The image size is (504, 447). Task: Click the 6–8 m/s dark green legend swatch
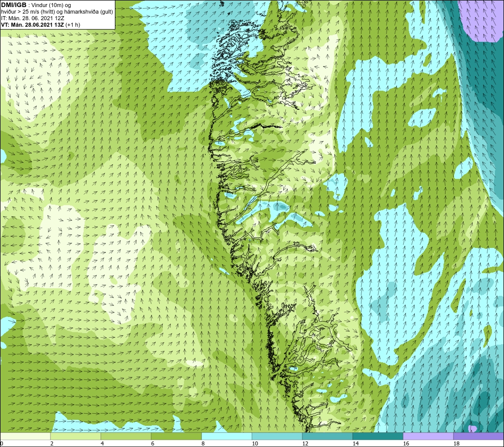pos(176,436)
